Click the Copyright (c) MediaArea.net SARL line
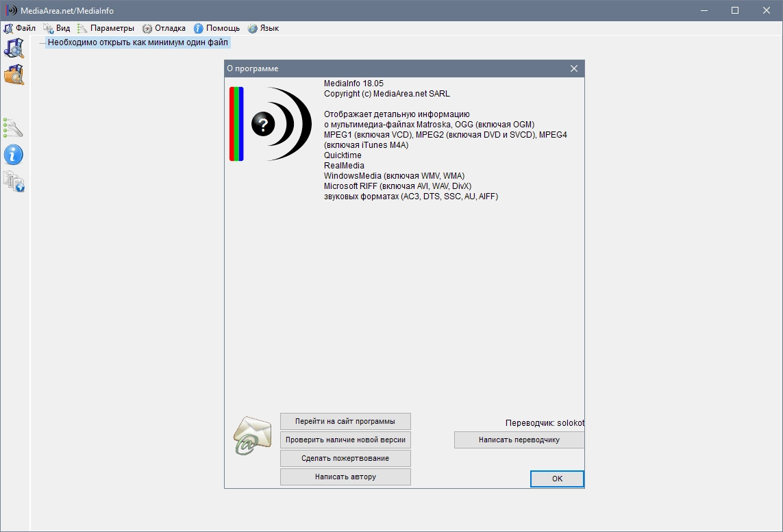 pos(386,93)
